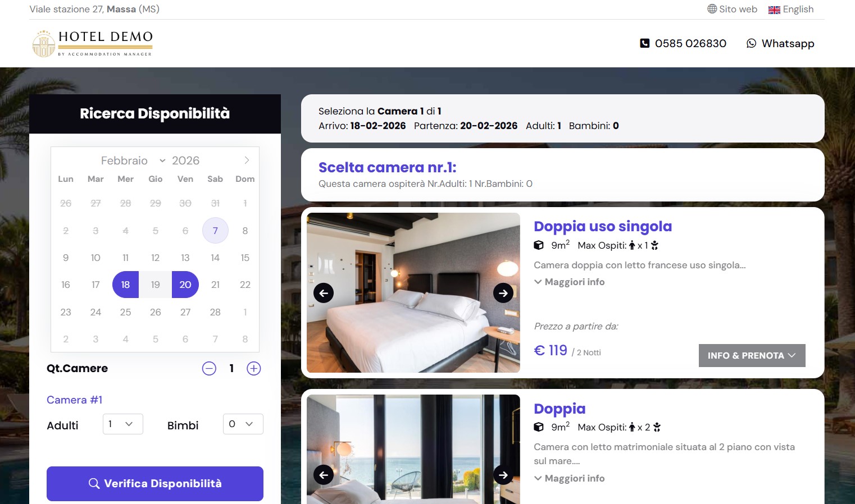Select date 21 in the February calendar
The image size is (855, 504).
215,285
